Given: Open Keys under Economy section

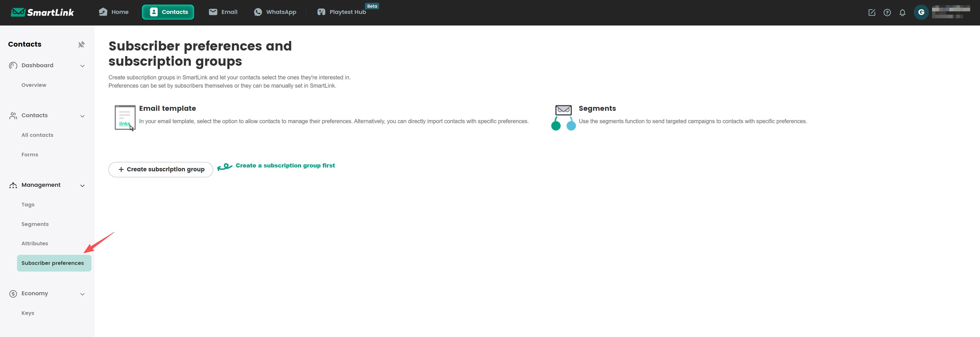Looking at the screenshot, I should 28,313.
